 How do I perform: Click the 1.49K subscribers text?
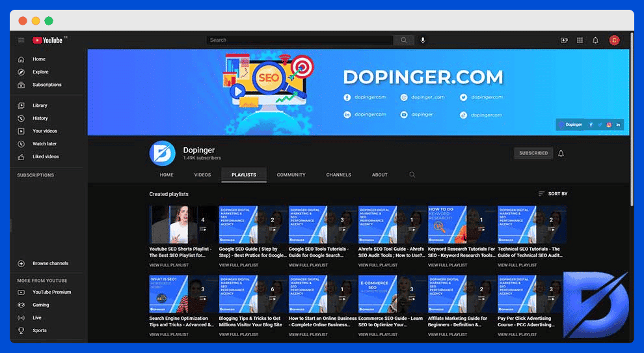click(202, 158)
